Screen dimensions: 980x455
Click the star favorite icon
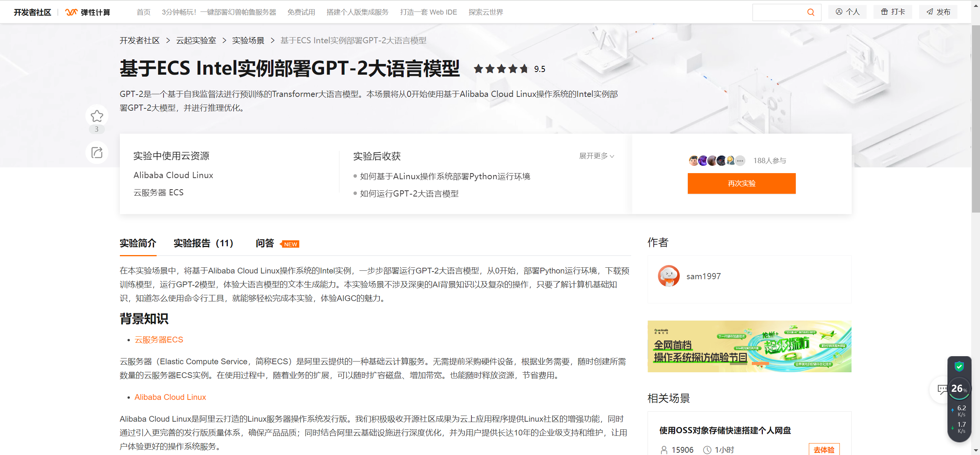97,116
